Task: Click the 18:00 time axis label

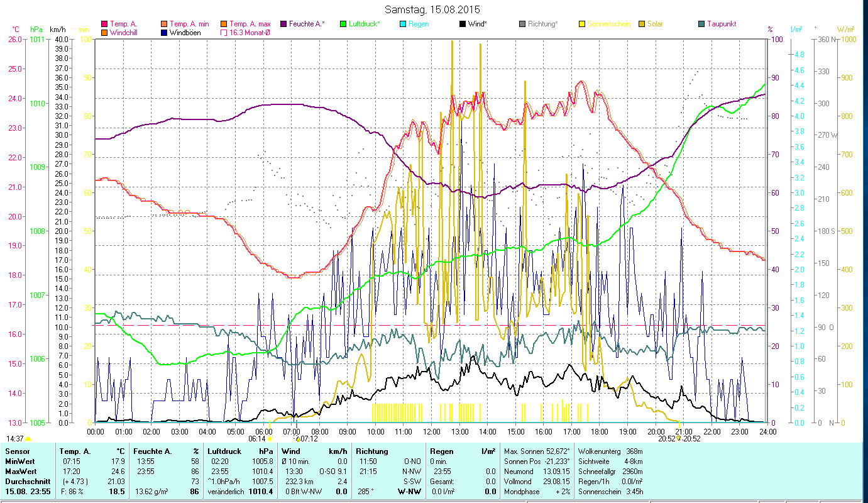Action: 600,431
